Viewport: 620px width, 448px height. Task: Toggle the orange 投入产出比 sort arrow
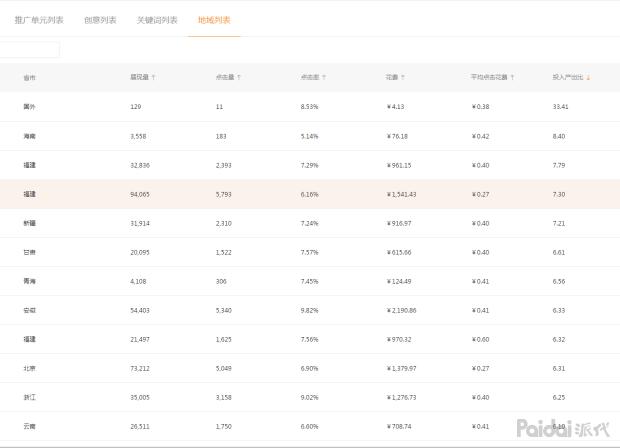[588, 78]
